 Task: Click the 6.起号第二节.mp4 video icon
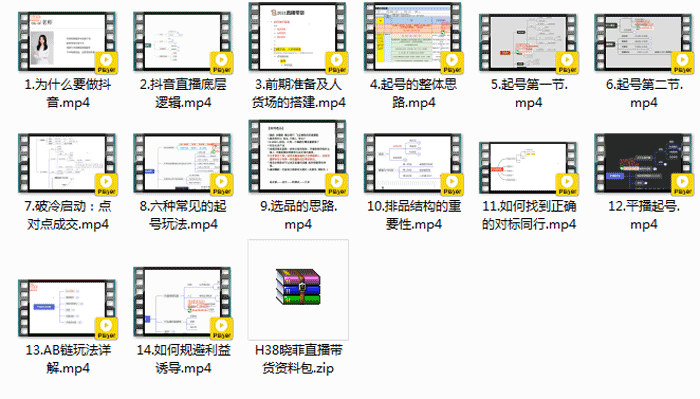643,43
